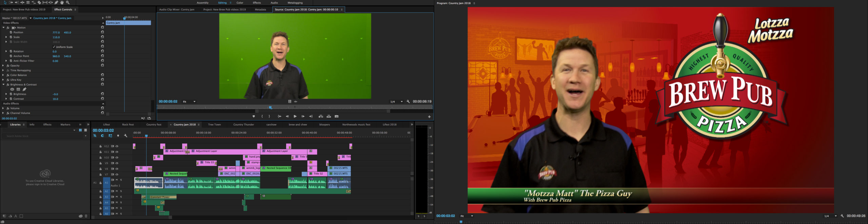
Task: Play the Source monitor clip
Action: coord(295,116)
